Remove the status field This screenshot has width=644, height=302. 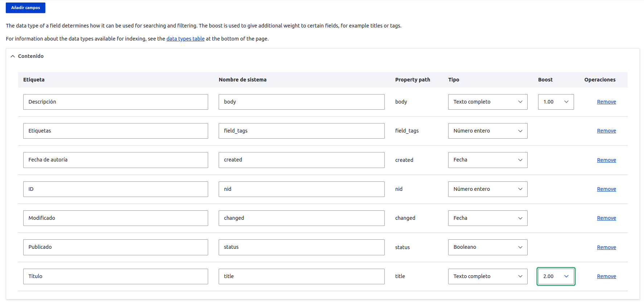(x=606, y=247)
